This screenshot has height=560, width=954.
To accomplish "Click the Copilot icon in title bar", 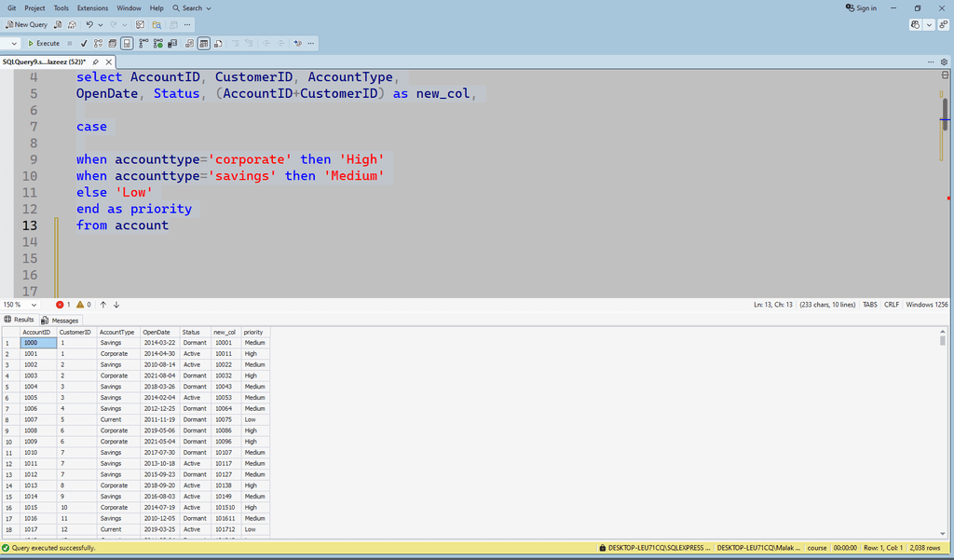I will pyautogui.click(x=917, y=25).
